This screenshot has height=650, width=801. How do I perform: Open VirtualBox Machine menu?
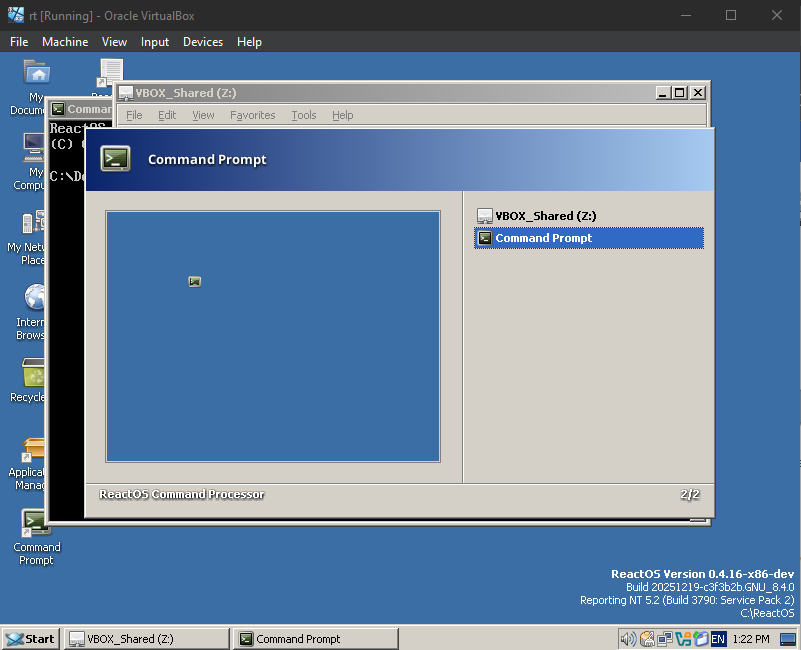pyautogui.click(x=65, y=42)
